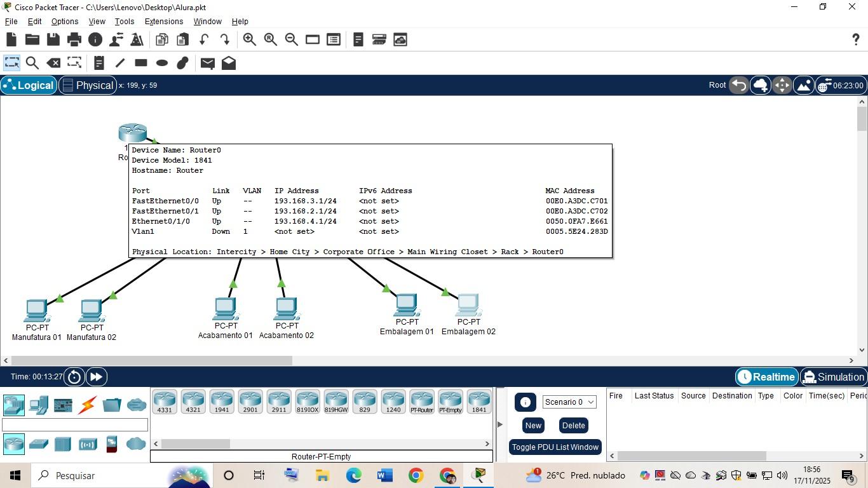868x488 pixels.
Task: Reset zoom with the R magnifier icon
Action: (x=271, y=39)
